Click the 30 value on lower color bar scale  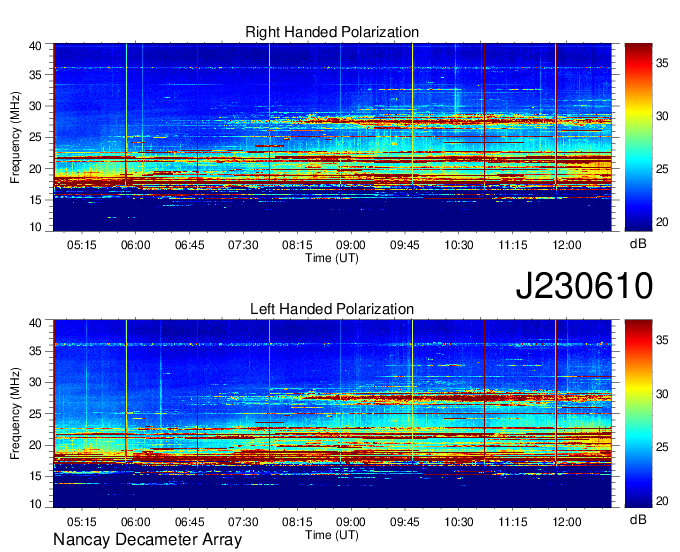pos(662,394)
